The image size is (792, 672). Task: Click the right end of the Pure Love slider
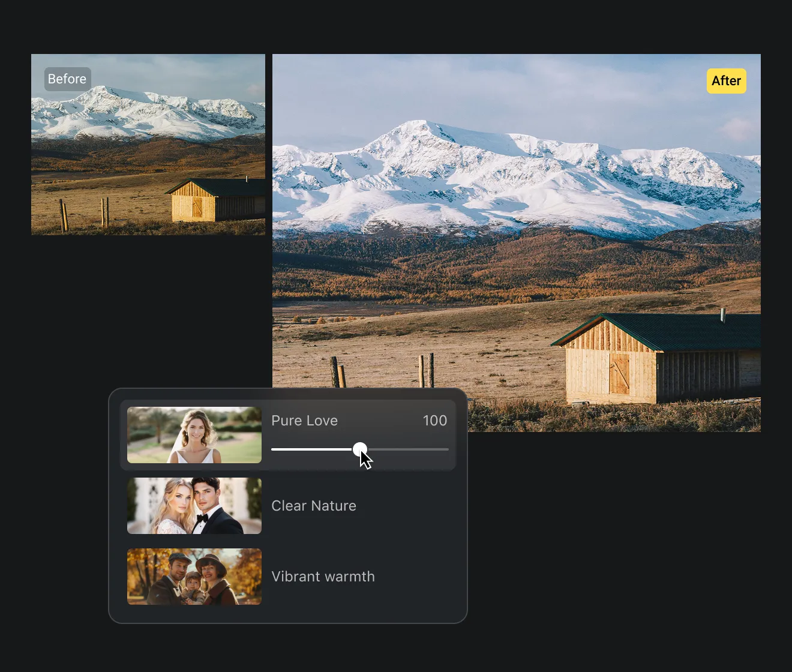[446, 449]
